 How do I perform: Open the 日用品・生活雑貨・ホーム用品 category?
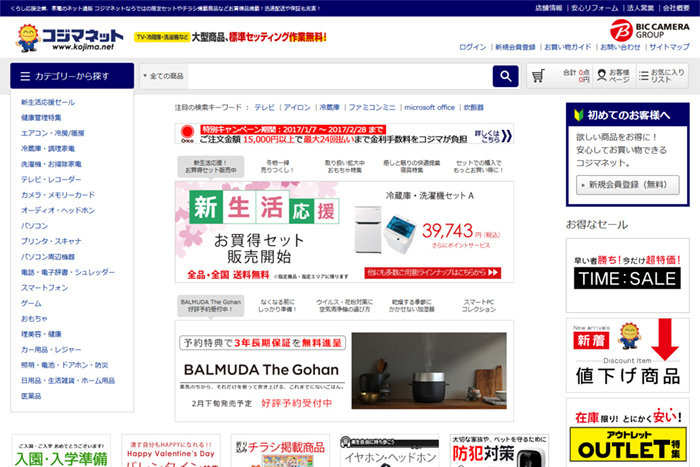(x=68, y=381)
